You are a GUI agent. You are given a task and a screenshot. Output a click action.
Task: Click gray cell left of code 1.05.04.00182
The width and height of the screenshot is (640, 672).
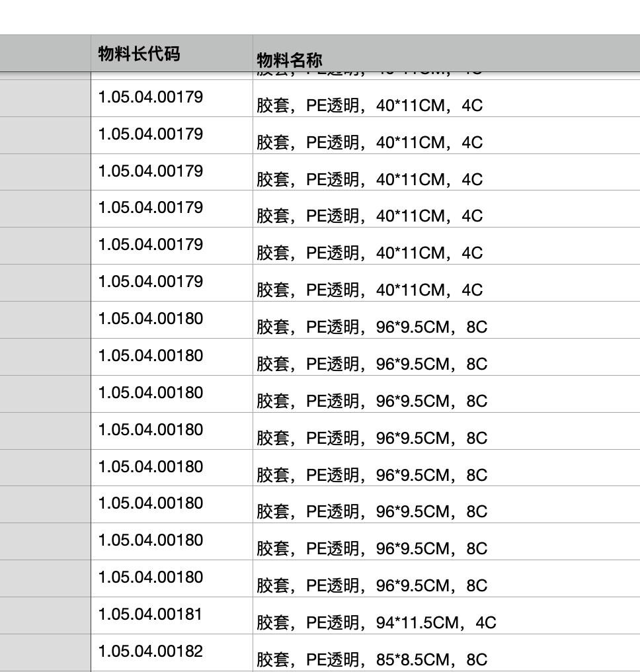(x=45, y=653)
